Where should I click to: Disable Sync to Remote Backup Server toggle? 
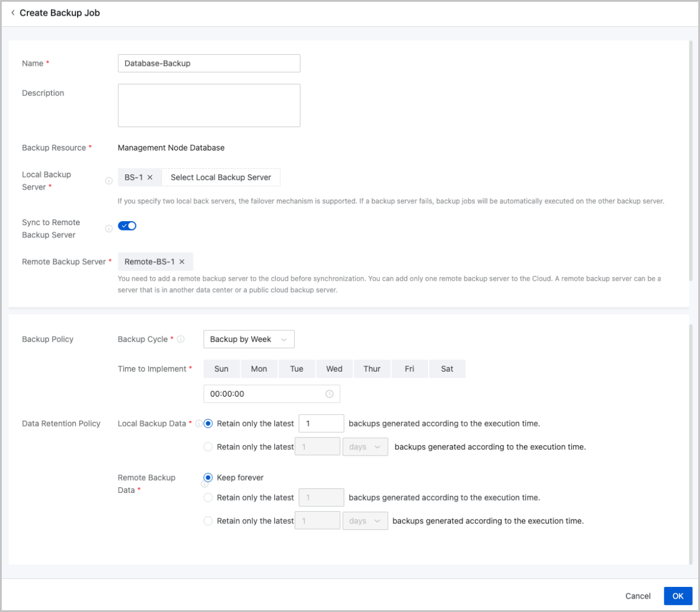click(x=127, y=226)
